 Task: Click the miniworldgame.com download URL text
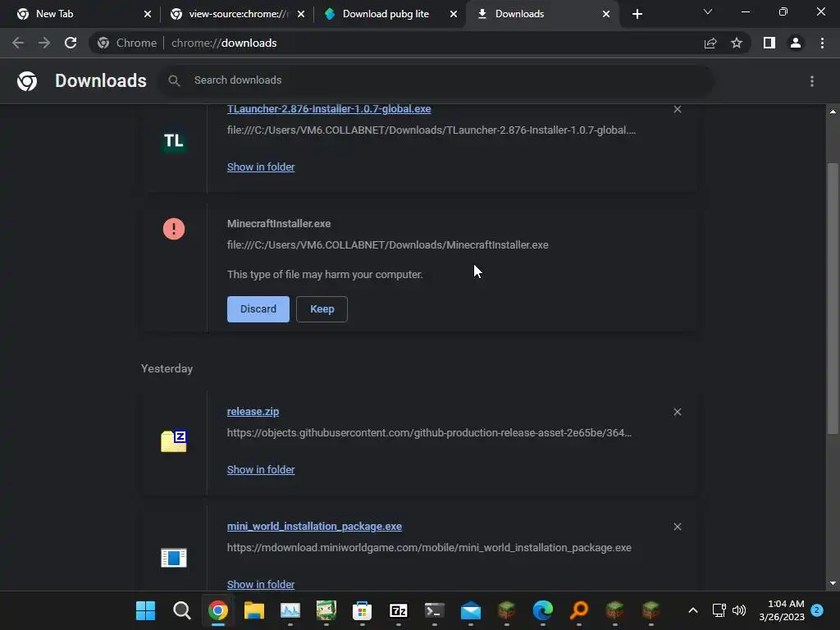429,547
